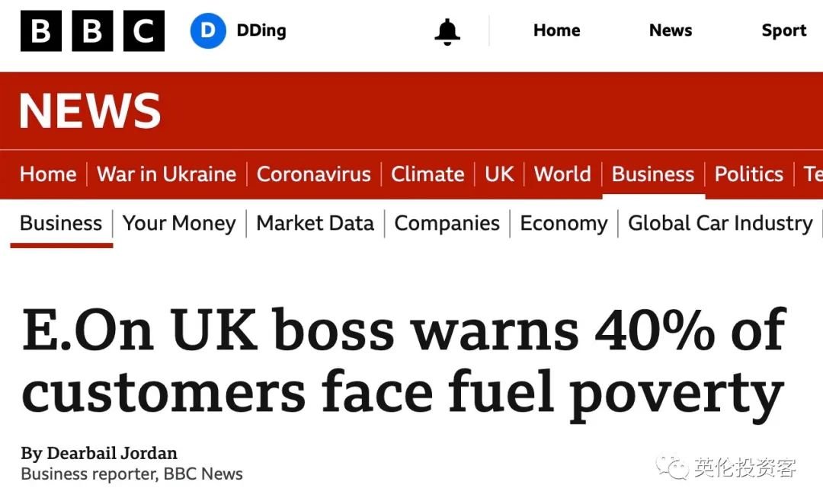Click the DDing account name
This screenshot has height=504, width=823.
pos(261,30)
